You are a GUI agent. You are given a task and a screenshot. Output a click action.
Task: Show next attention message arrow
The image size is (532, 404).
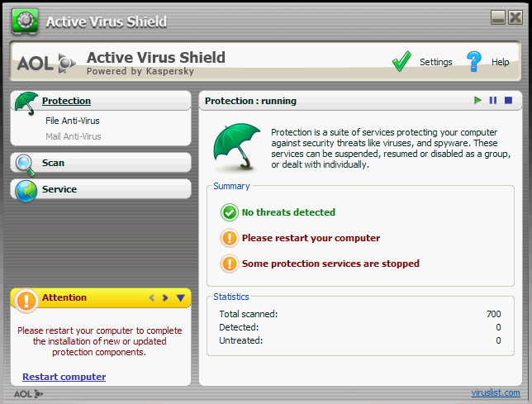(165, 297)
